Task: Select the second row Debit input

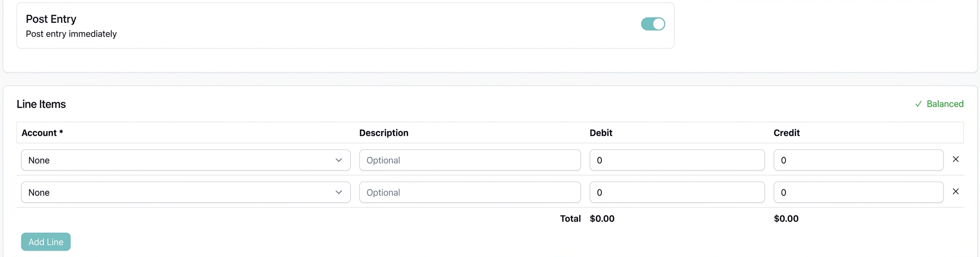Action: (677, 192)
